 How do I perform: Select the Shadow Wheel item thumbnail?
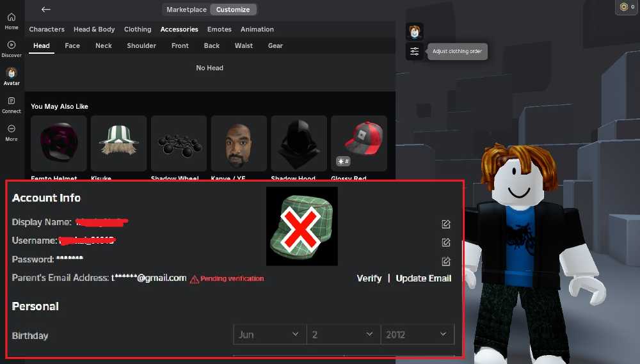tap(179, 143)
